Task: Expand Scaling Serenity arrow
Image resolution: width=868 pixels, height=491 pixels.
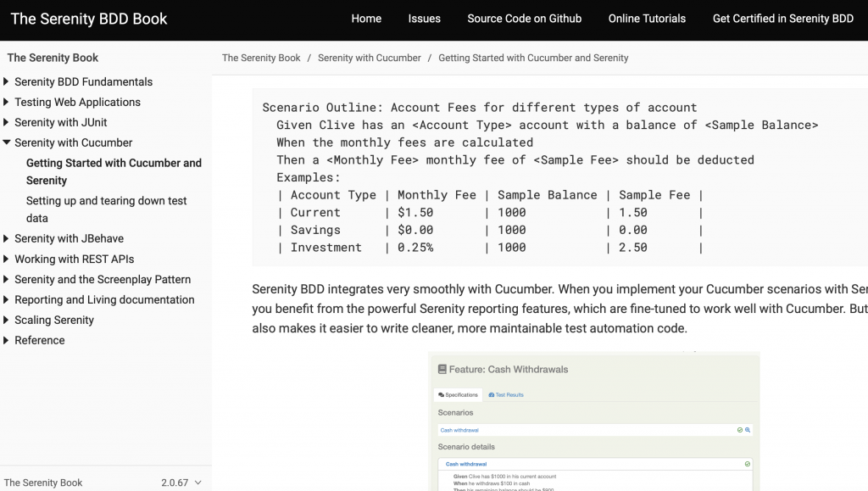Action: click(6, 320)
